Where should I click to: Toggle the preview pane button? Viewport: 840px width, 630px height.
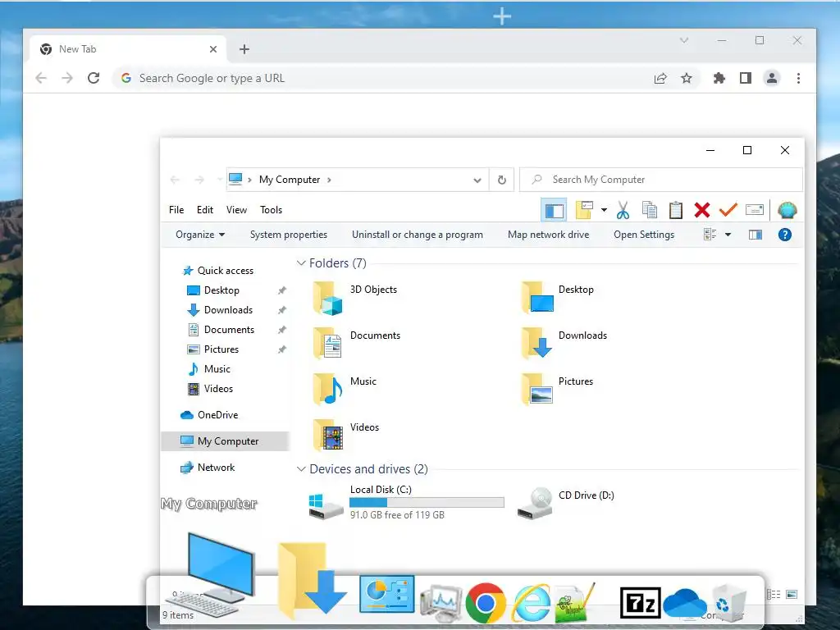point(756,235)
